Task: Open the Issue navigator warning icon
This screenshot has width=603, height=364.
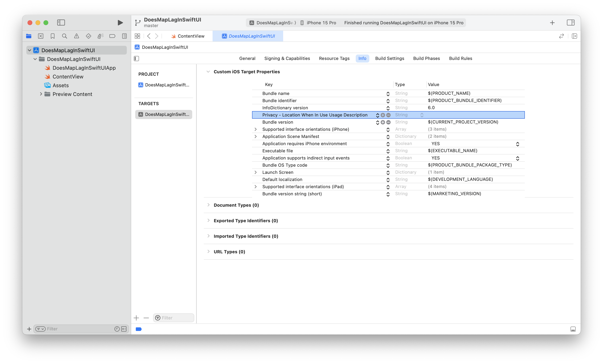Action: click(76, 36)
